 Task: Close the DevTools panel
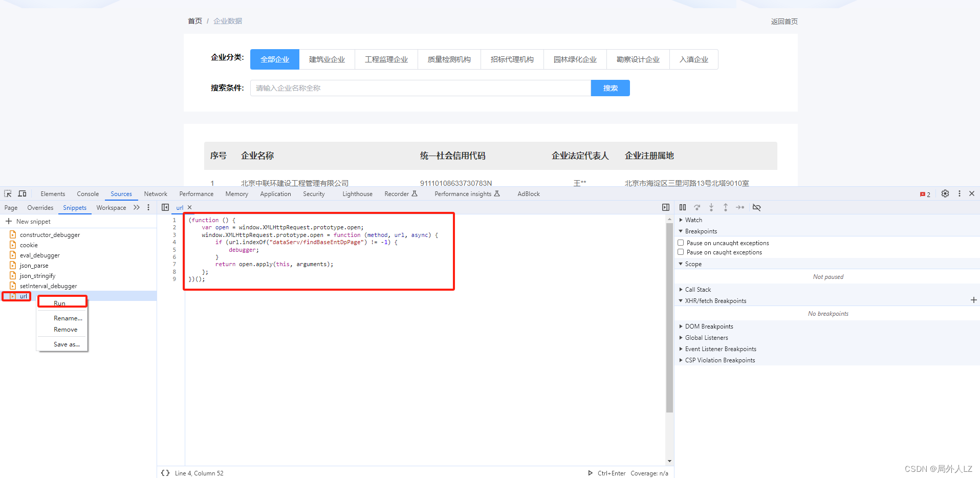pyautogui.click(x=972, y=193)
